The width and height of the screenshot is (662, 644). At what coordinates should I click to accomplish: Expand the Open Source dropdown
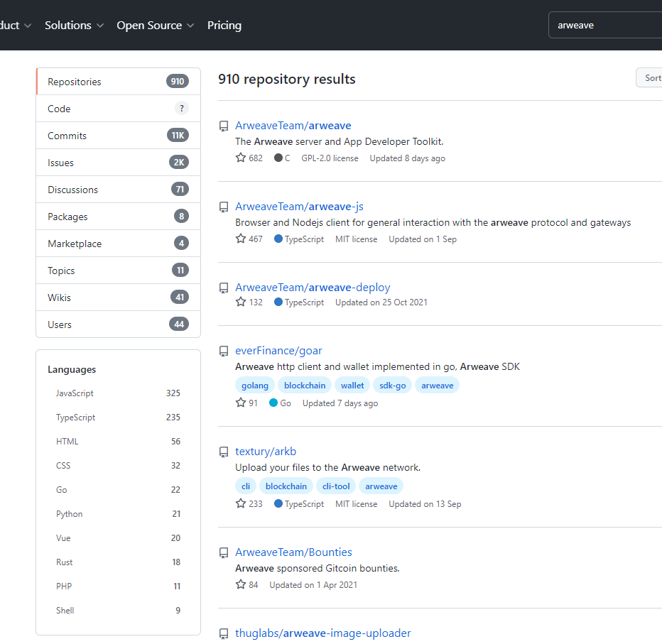tap(150, 25)
